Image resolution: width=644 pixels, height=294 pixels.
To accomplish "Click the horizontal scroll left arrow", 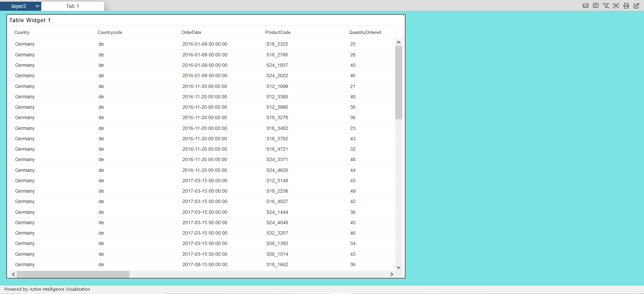I will [x=13, y=274].
